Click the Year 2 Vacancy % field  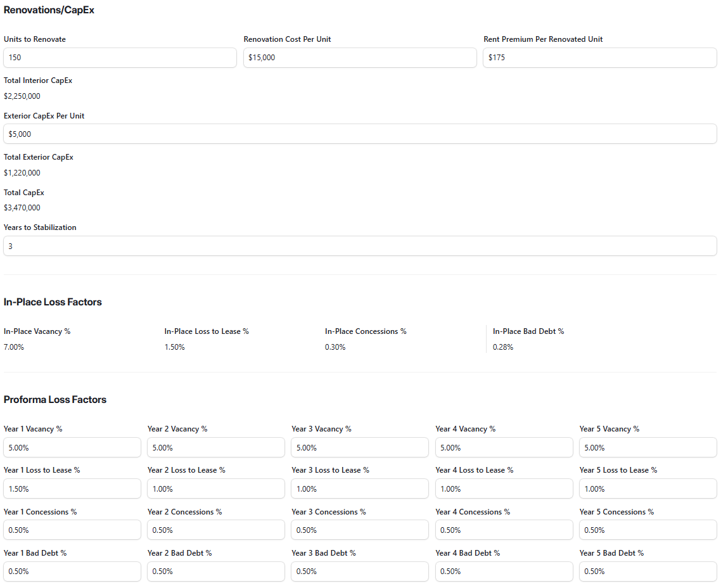215,447
